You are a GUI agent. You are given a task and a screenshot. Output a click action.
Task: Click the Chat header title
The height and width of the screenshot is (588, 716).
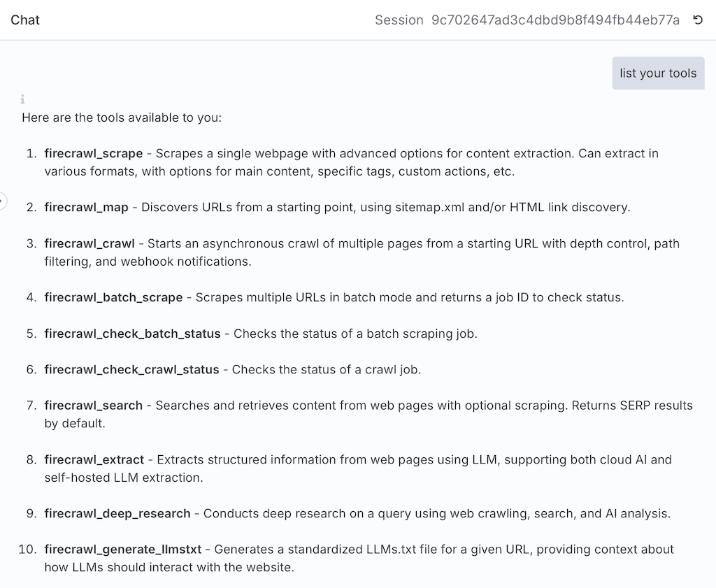tap(25, 20)
